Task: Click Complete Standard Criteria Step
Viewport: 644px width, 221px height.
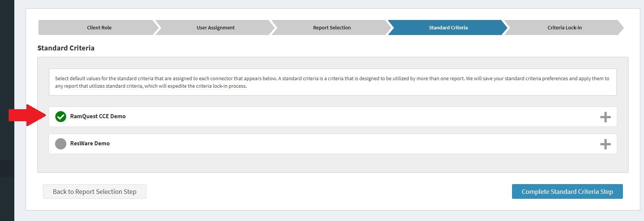Action: (567, 191)
